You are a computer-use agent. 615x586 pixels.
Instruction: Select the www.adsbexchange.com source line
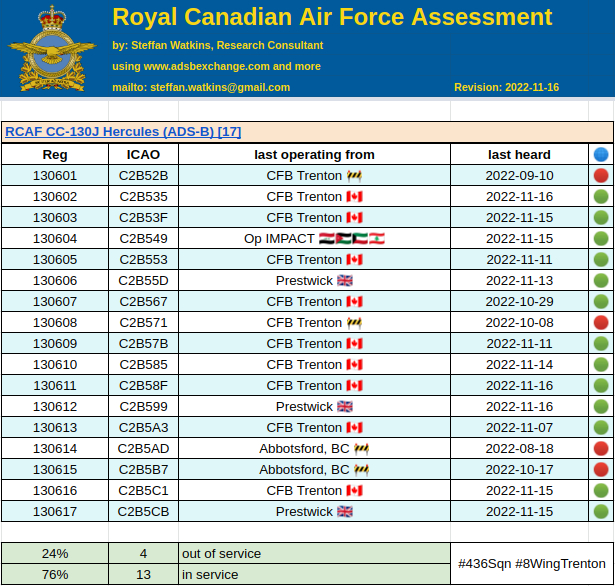(217, 66)
